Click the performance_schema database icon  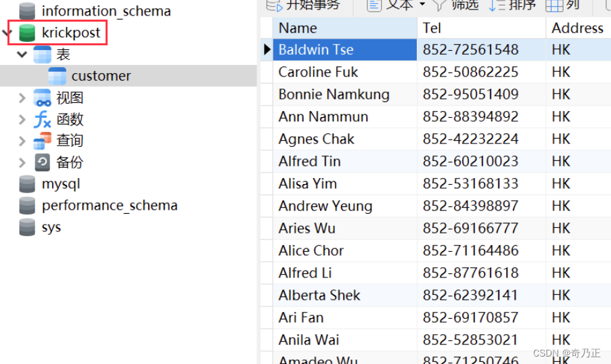[x=27, y=206]
